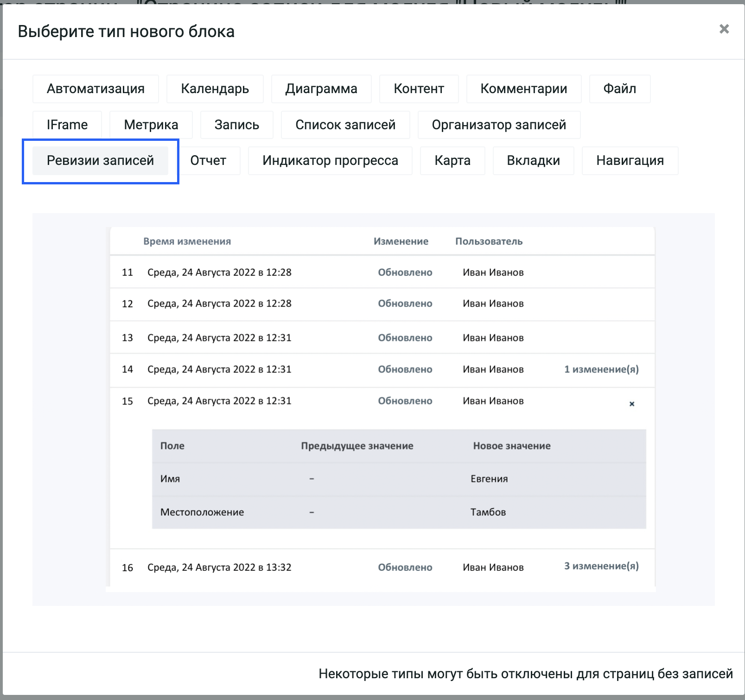Screen dimensions: 745x700
Task: Pick the Контент block type
Action: click(x=419, y=88)
